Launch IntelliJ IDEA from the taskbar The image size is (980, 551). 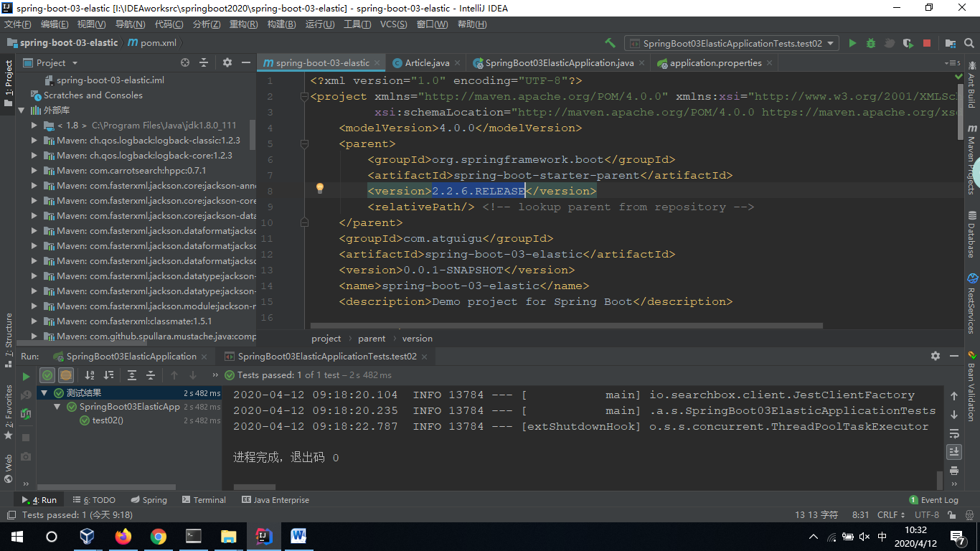click(263, 536)
